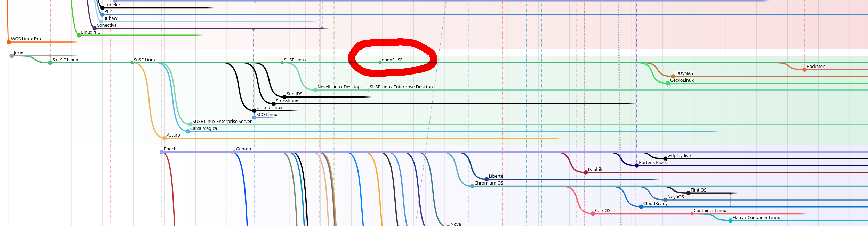Click the Stresslinux label

(x=287, y=101)
